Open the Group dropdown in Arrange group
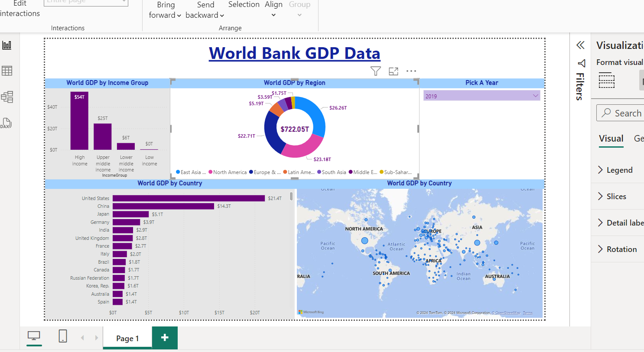The width and height of the screenshot is (644, 352). pyautogui.click(x=299, y=10)
